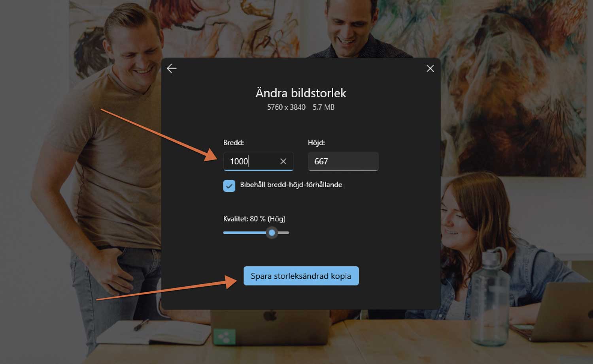This screenshot has height=364, width=593.
Task: Click the back arrow in the dialog
Action: pos(172,68)
